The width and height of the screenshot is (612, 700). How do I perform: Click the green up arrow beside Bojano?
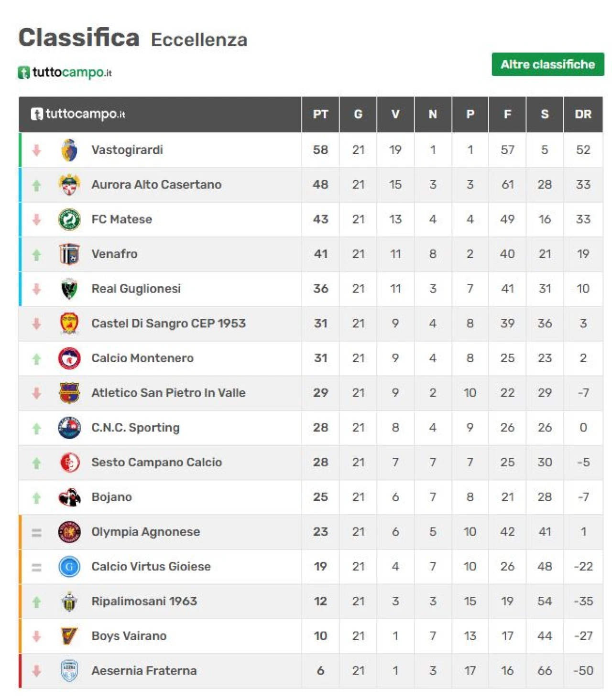point(36,498)
